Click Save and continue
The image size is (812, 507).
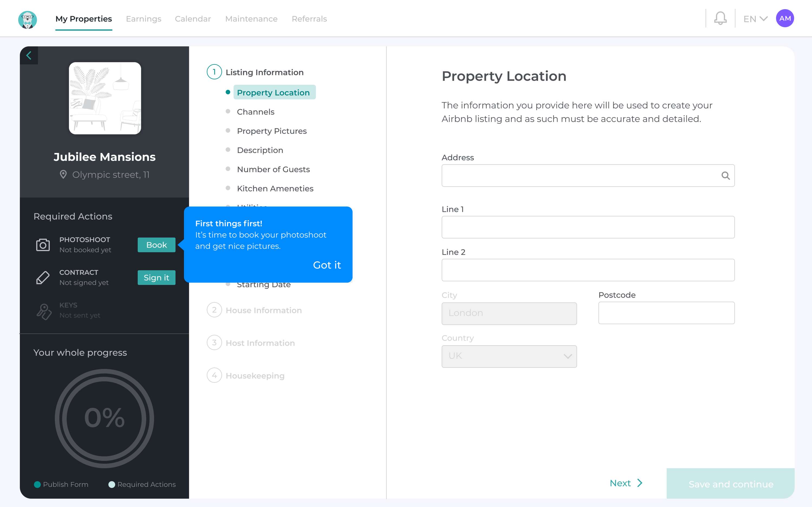731,483
